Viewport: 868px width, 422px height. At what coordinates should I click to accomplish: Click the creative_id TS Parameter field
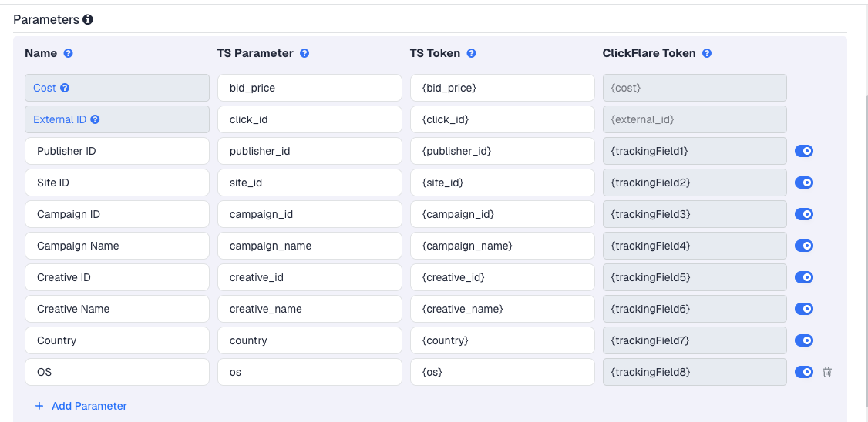(310, 277)
